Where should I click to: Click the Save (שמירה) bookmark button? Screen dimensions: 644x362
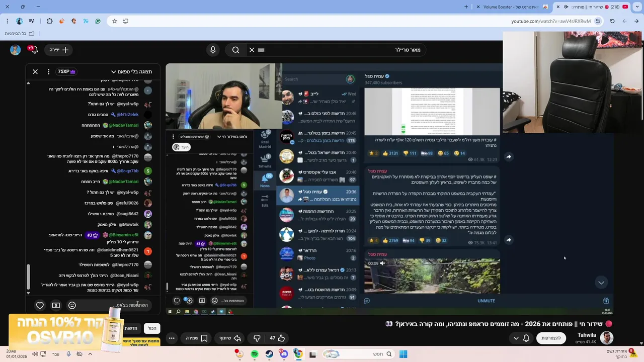[196, 338]
